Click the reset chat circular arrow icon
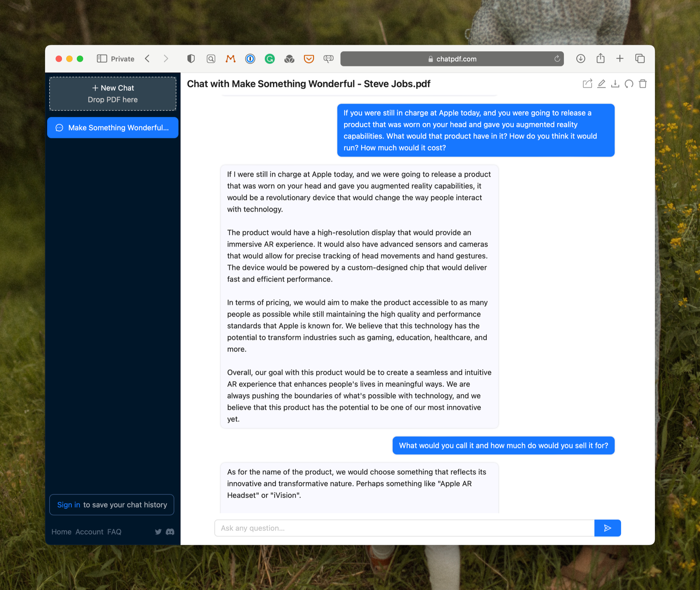The image size is (700, 590). (629, 84)
